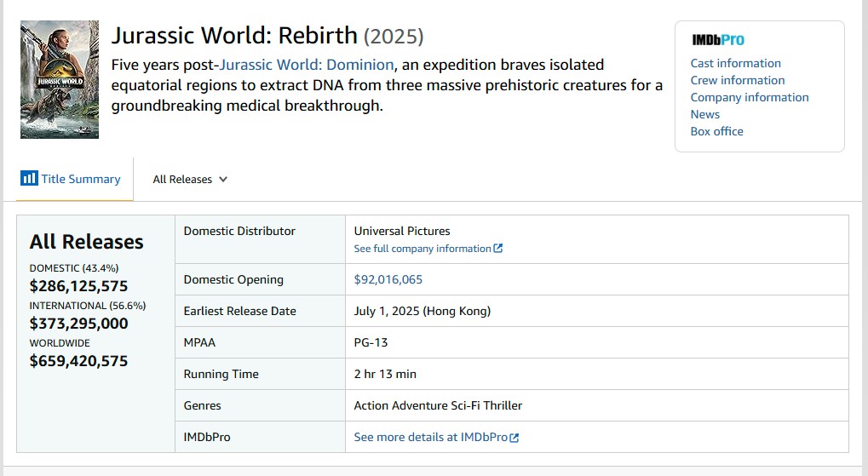This screenshot has height=476, width=868.
Task: Click the Domestic Opening row label
Action: coord(233,279)
